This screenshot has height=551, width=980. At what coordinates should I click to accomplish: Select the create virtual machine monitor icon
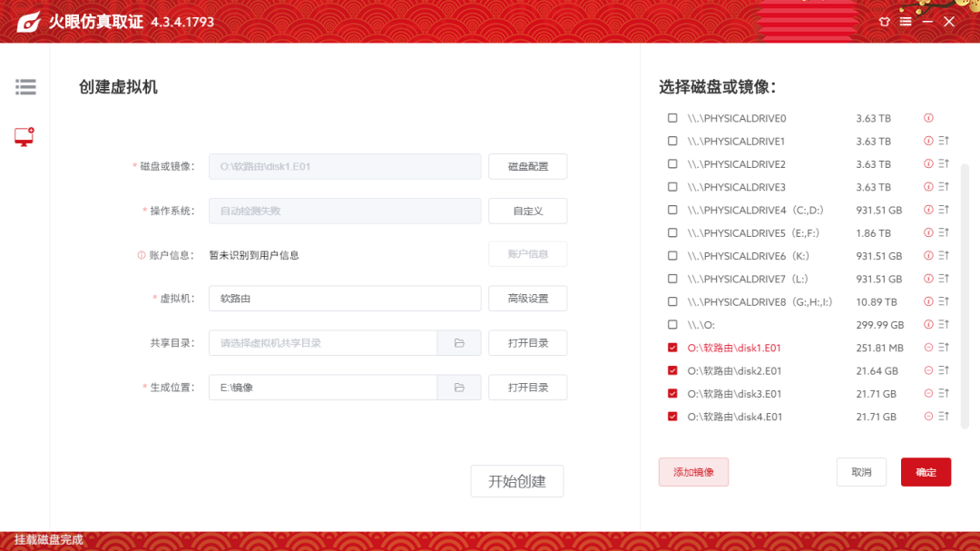pyautogui.click(x=24, y=137)
